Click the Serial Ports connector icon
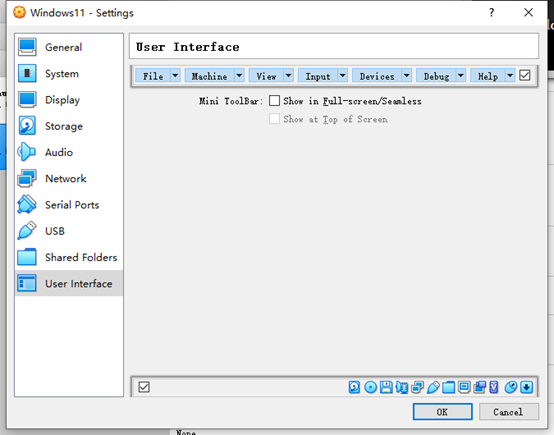Viewport: 554px width, 435px height. (27, 204)
